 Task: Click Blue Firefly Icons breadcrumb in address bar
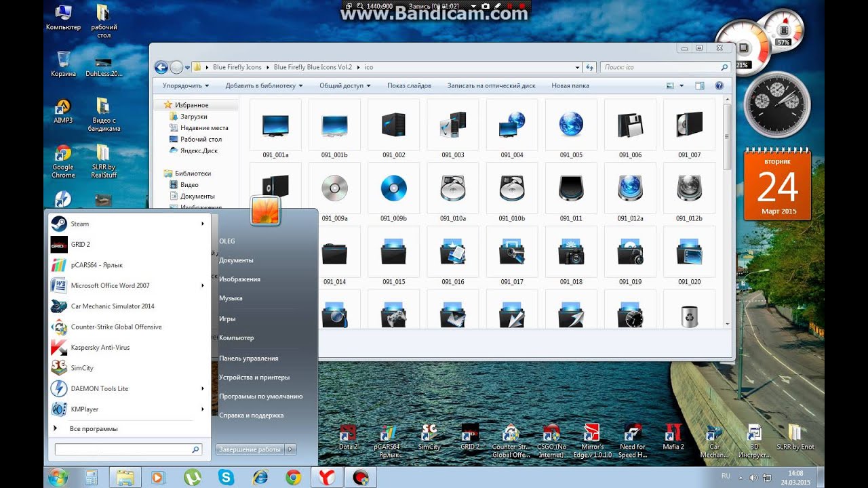[237, 67]
